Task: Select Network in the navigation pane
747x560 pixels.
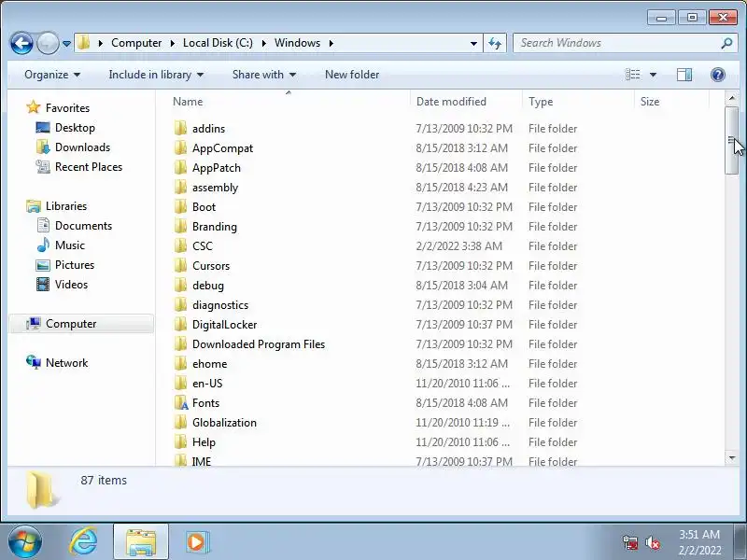Action: click(66, 363)
